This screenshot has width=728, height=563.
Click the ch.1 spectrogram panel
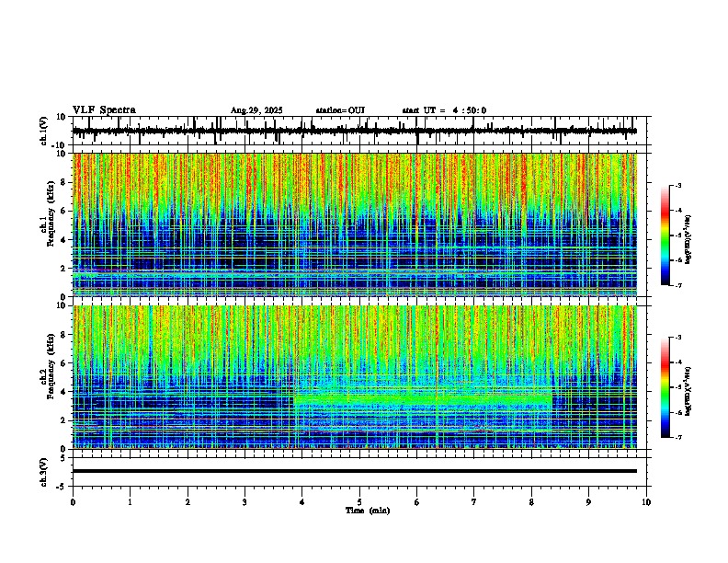point(355,224)
